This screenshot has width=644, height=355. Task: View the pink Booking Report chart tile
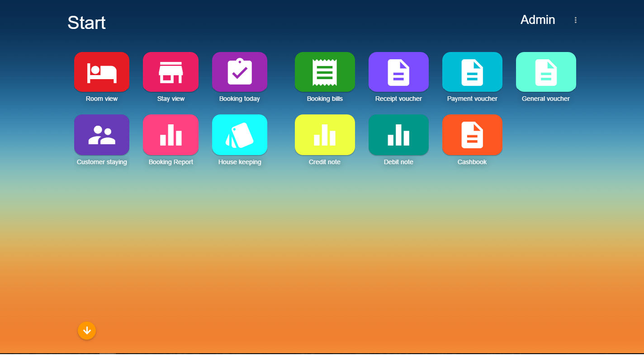pos(170,135)
